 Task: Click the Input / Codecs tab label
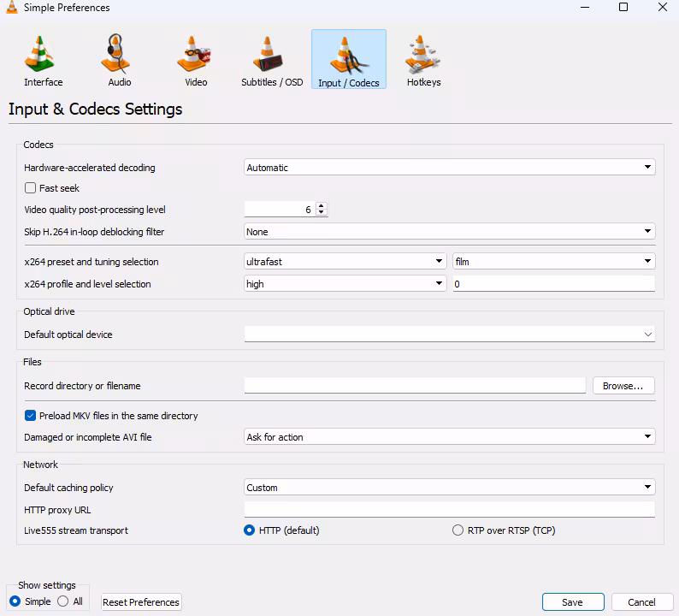349,83
